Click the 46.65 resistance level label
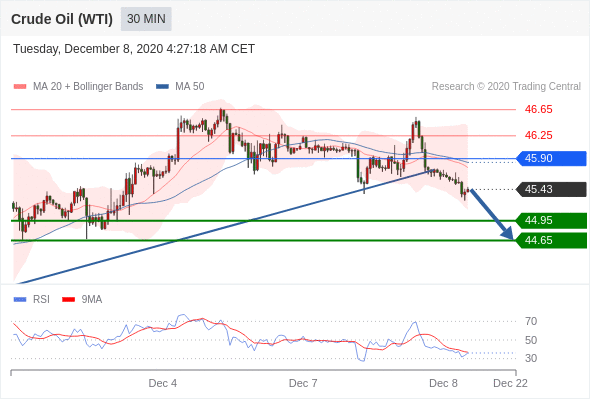 point(538,110)
